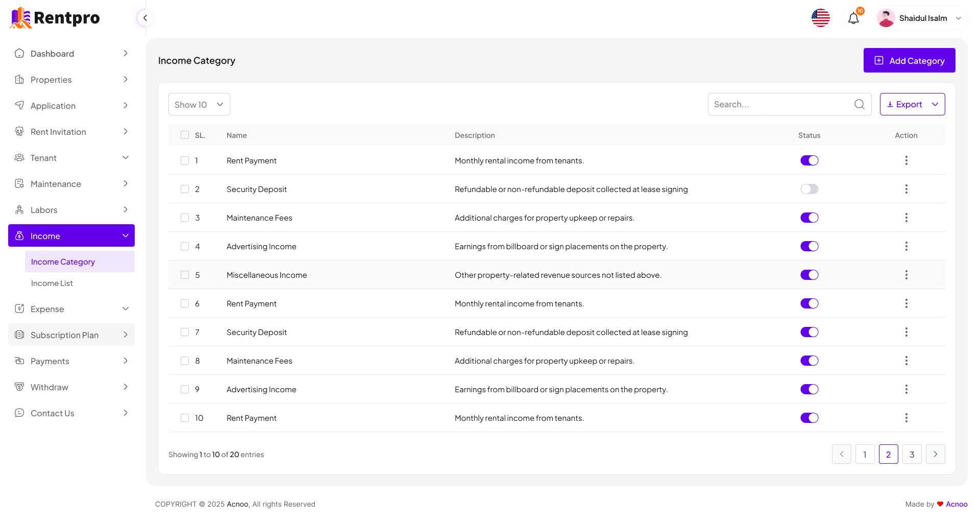Go to next page arrow in pagination
Screen dimensions: 980x522
pyautogui.click(x=935, y=454)
